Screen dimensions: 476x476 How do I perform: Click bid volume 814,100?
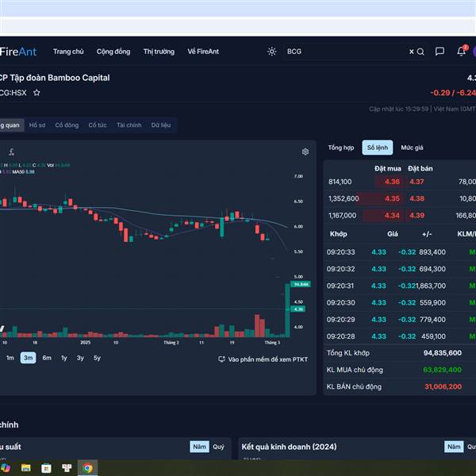coord(340,182)
